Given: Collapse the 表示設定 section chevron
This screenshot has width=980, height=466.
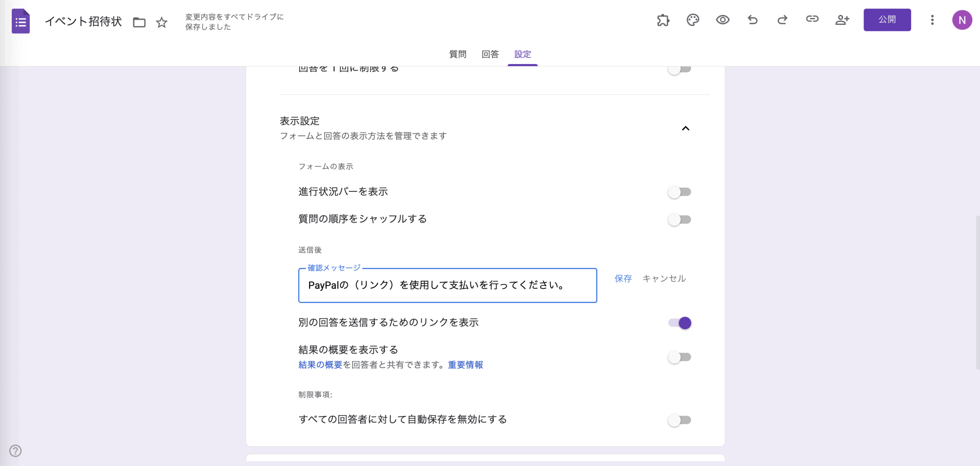Looking at the screenshot, I should (x=685, y=128).
